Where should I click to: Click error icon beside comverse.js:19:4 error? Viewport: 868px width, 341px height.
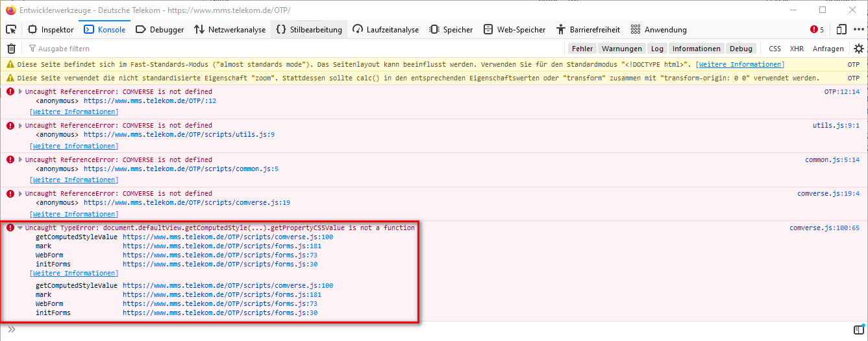pyautogui.click(x=10, y=193)
